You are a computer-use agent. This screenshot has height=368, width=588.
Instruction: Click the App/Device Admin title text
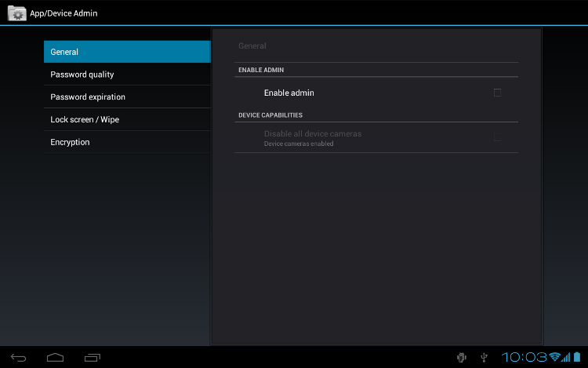64,13
